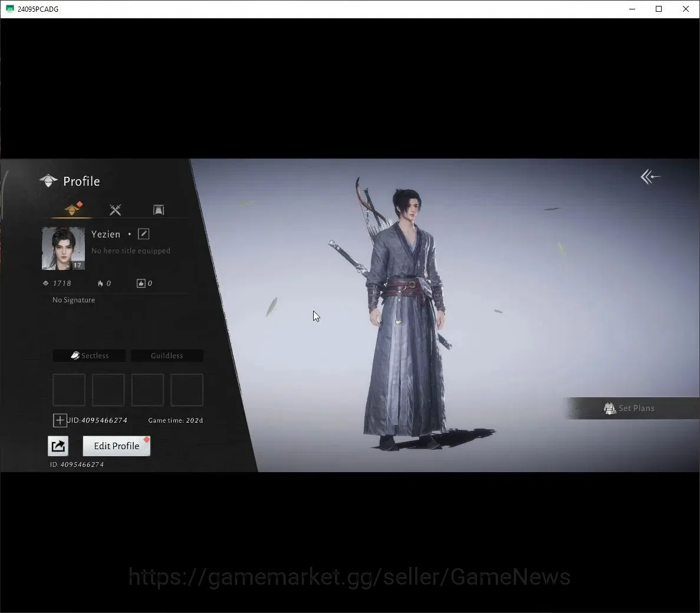Click the Profile header emblem icon
The image size is (700, 613).
[x=48, y=181]
